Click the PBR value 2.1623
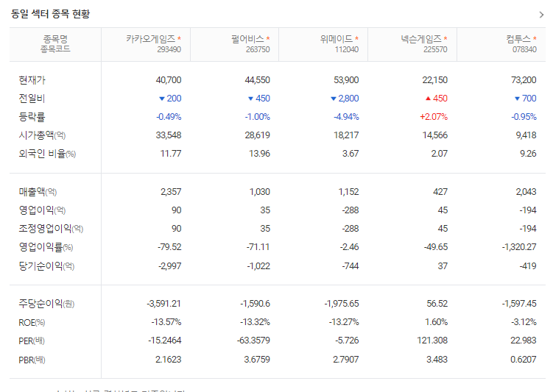The width and height of the screenshot is (553, 392). coord(168,360)
